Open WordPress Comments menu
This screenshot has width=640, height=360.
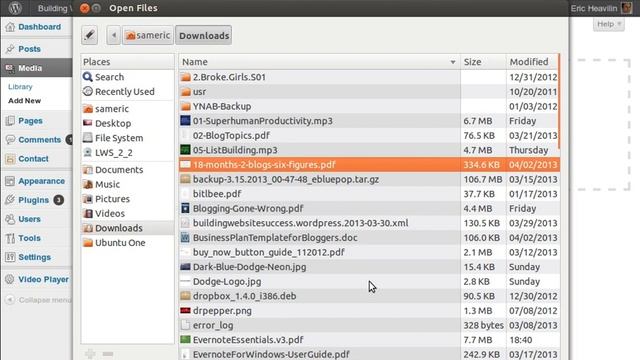click(36, 140)
